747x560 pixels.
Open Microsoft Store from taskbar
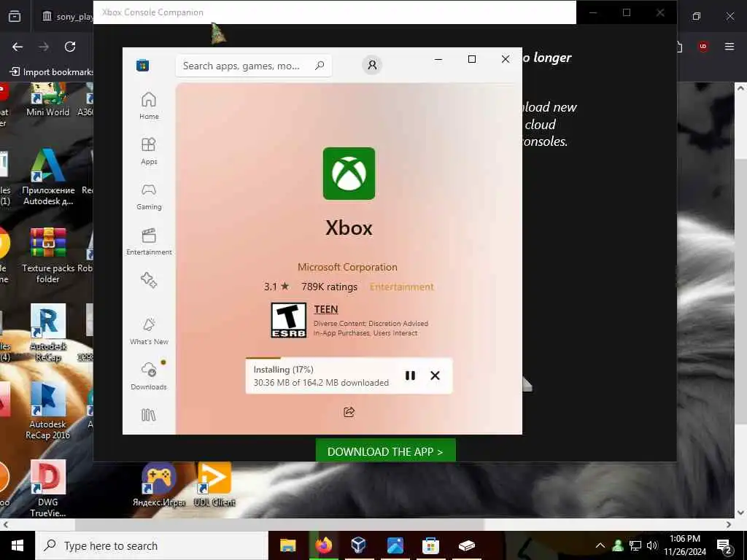coord(430,545)
